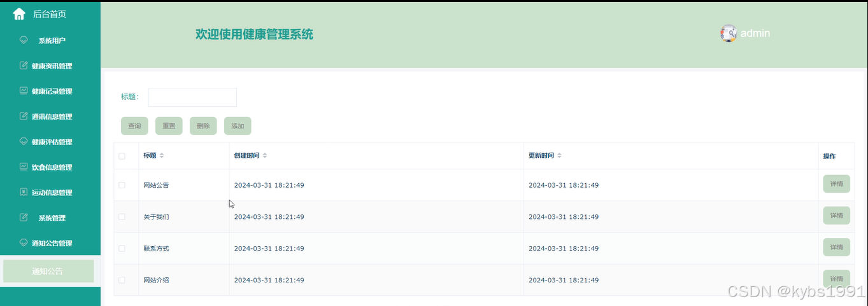Check the 网站公告 row checkbox
The width and height of the screenshot is (868, 306).
click(122, 185)
